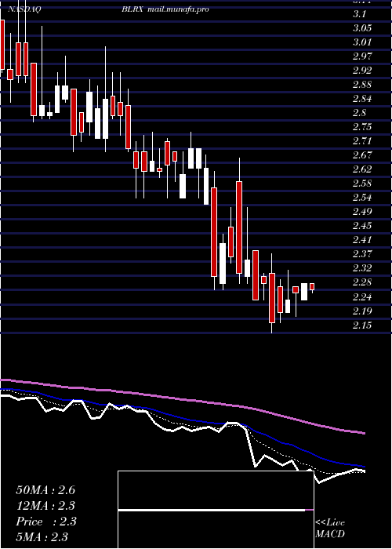Click the Price : 2.3 readout

(45, 522)
